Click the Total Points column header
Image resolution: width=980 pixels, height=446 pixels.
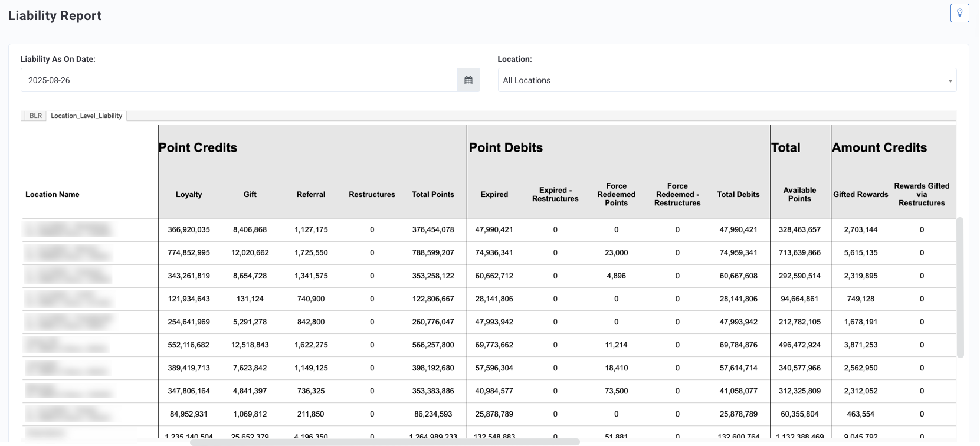pos(433,195)
